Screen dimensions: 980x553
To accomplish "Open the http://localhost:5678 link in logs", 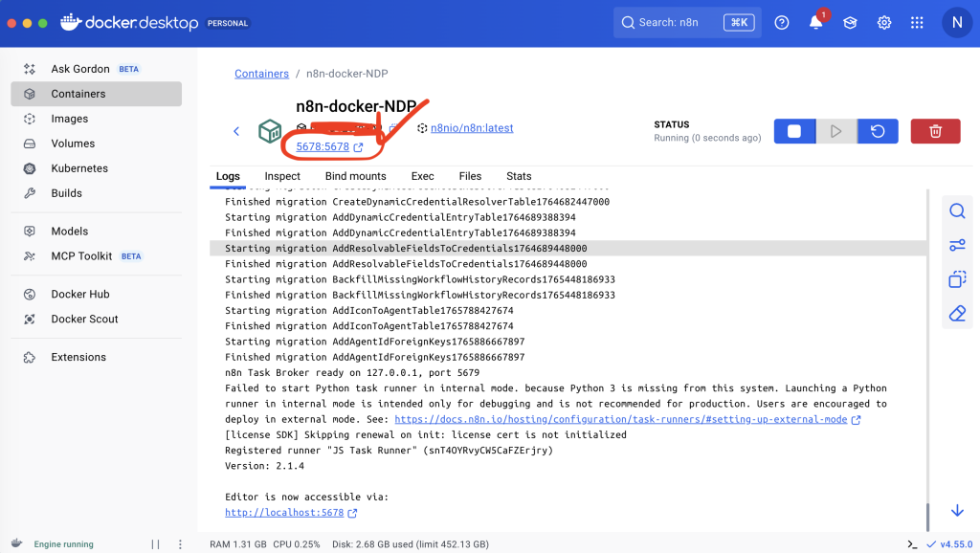I will pos(284,513).
